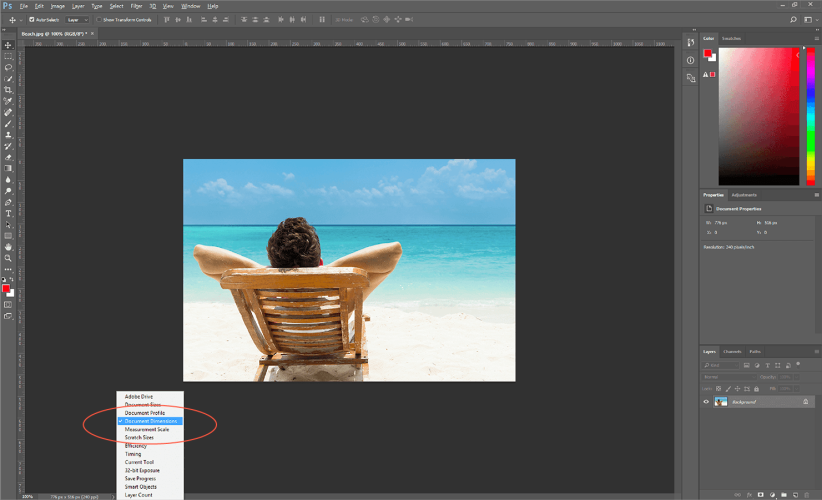
Task: Select the Pen tool
Action: click(x=8, y=202)
